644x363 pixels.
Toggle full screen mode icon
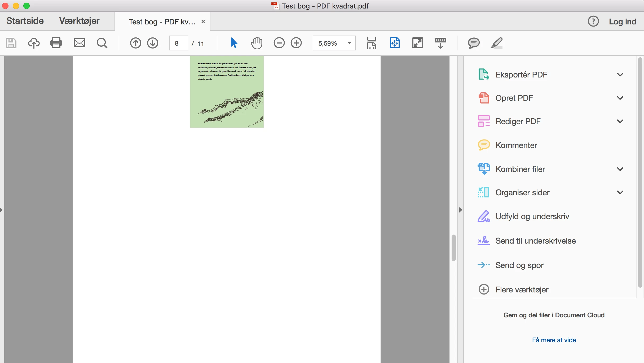point(417,43)
